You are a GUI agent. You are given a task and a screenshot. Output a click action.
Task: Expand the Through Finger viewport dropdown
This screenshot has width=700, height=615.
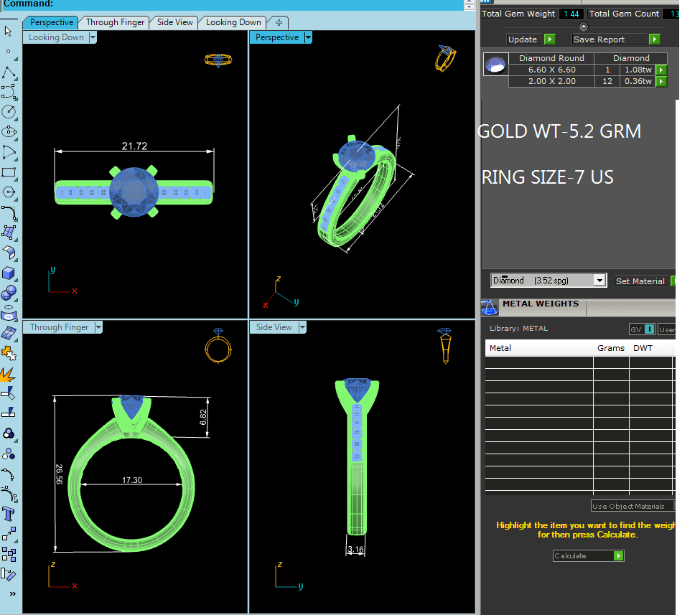(98, 327)
